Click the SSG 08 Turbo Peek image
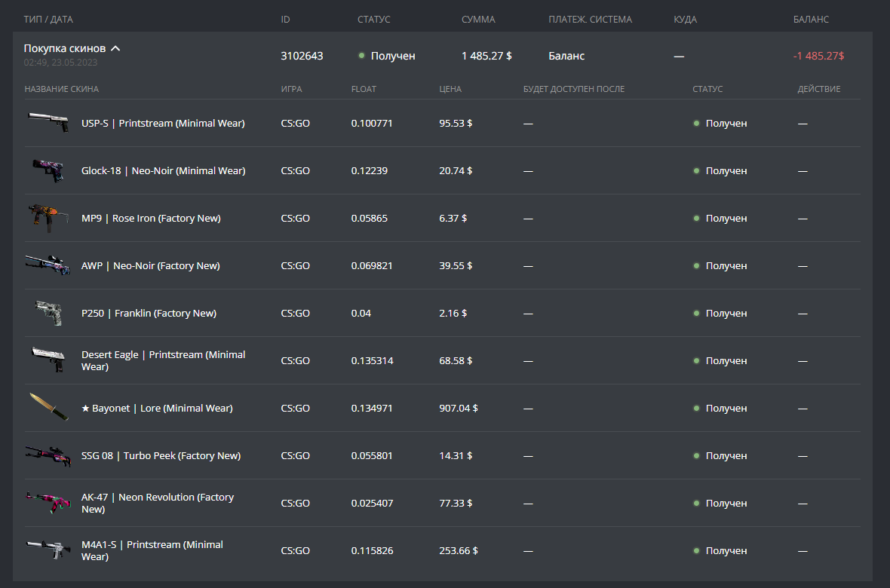Viewport: 890px width, 588px height. pos(48,455)
